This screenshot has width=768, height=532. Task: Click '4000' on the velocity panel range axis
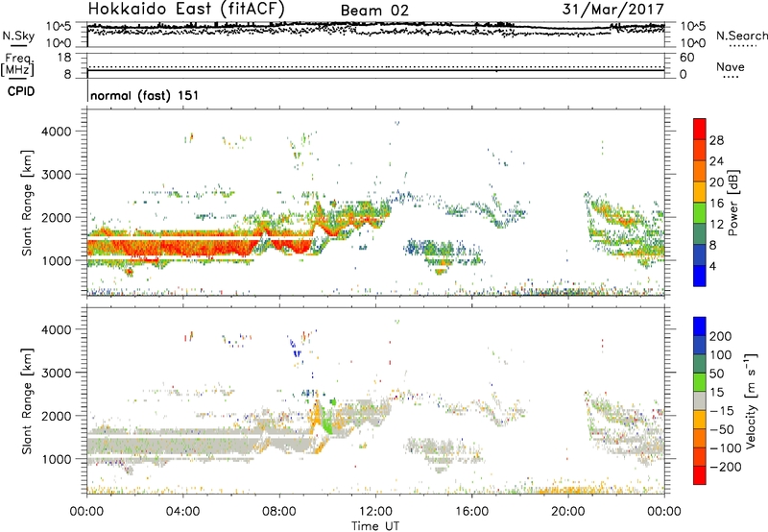(57, 329)
